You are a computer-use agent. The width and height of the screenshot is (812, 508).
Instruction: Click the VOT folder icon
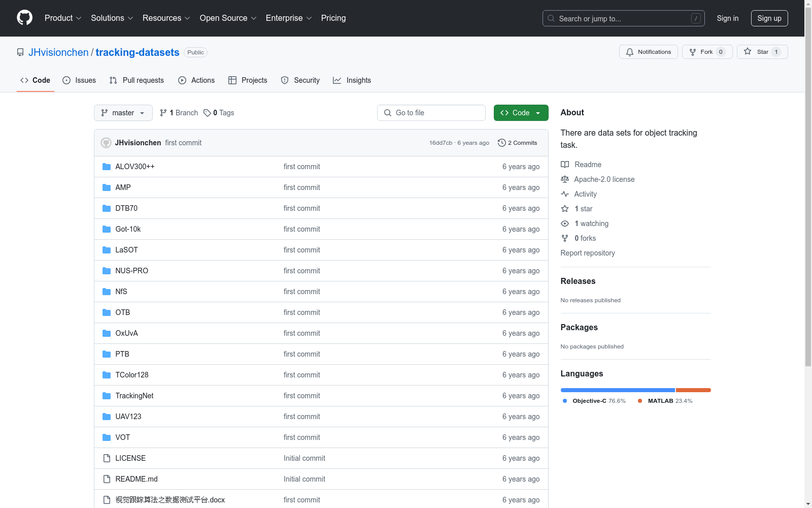[107, 437]
